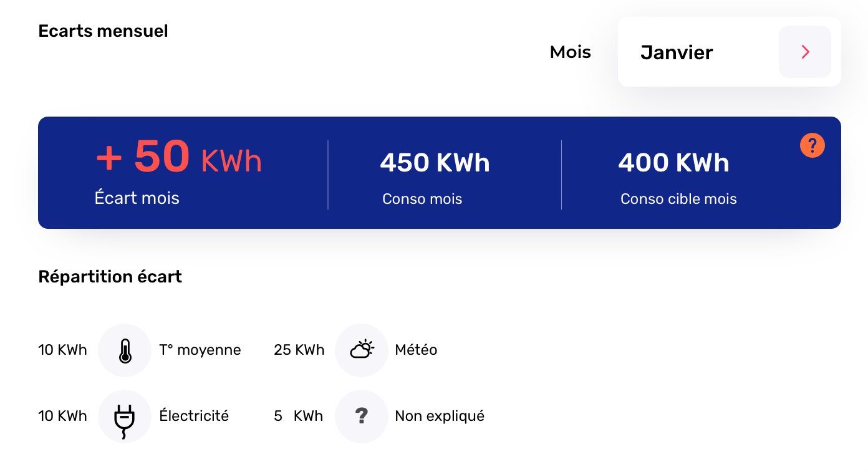Select the 400 KWh conso cible figure
868x472 pixels.
tap(673, 163)
